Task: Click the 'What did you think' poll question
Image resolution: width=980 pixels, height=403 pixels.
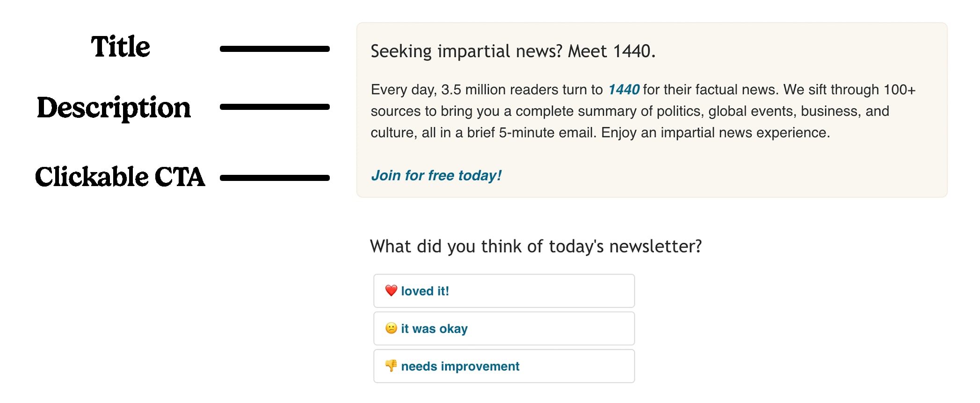Action: coord(536,246)
